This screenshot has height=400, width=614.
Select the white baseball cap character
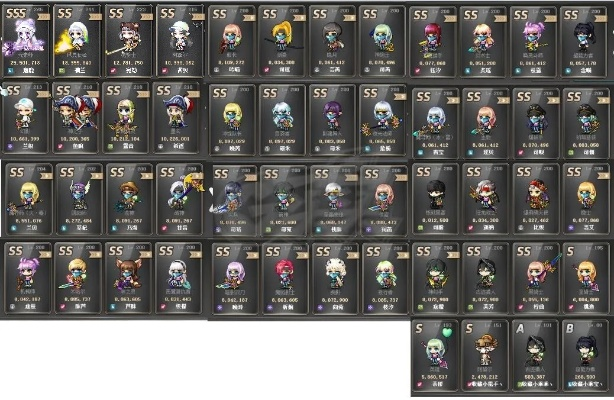(x=26, y=117)
